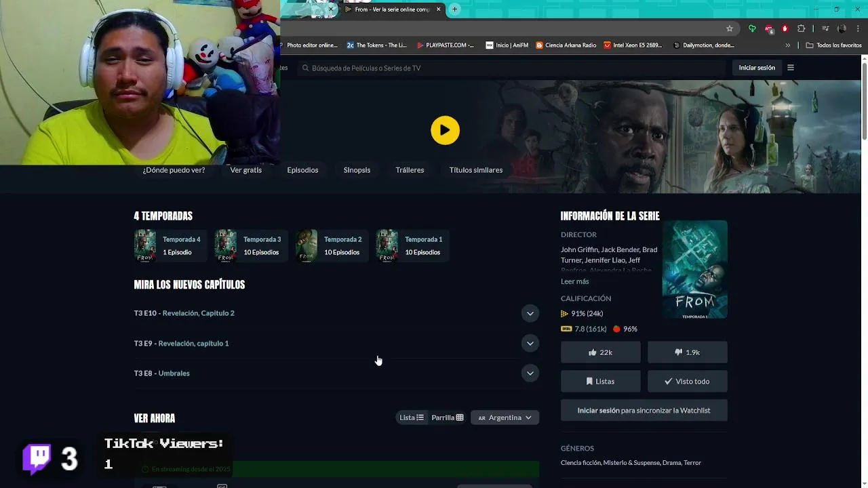Image resolution: width=868 pixels, height=488 pixels.
Task: Open the Chrome profile avatar
Action: [x=842, y=28]
